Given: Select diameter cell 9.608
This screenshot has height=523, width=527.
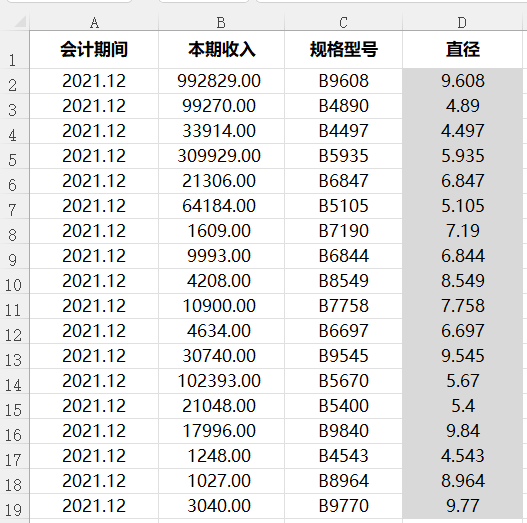Looking at the screenshot, I should pyautogui.click(x=462, y=81).
